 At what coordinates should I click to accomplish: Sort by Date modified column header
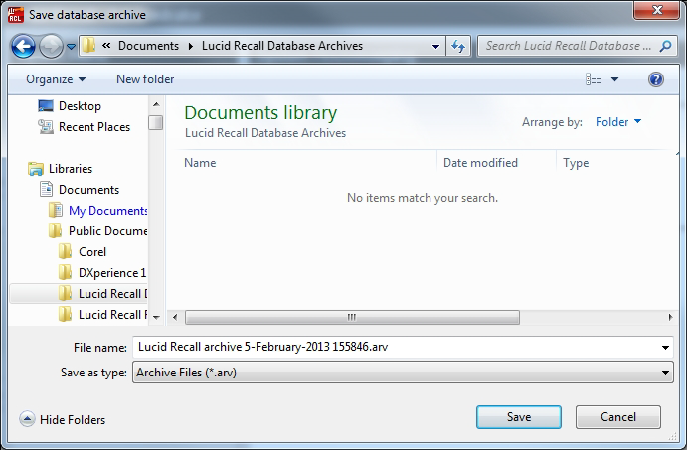click(480, 163)
